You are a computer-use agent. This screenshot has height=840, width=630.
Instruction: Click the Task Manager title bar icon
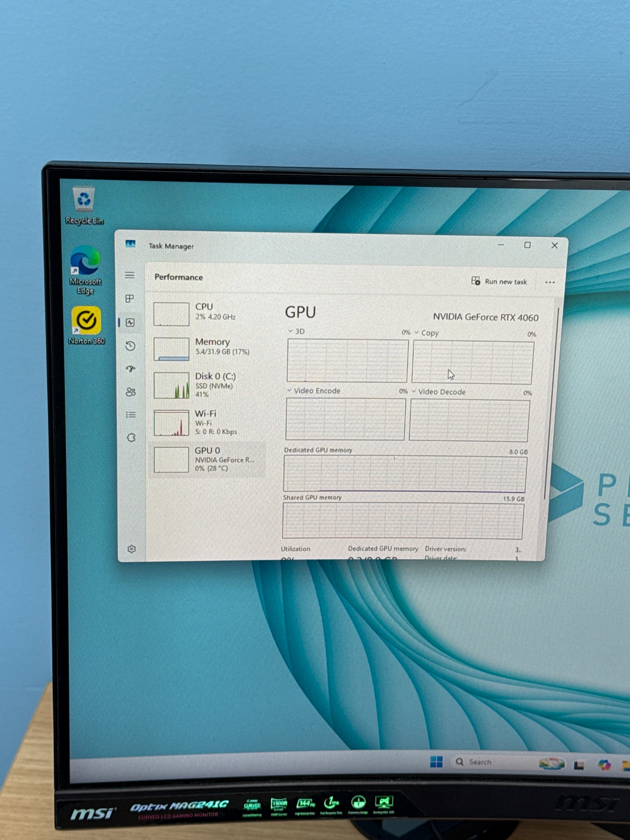(130, 243)
